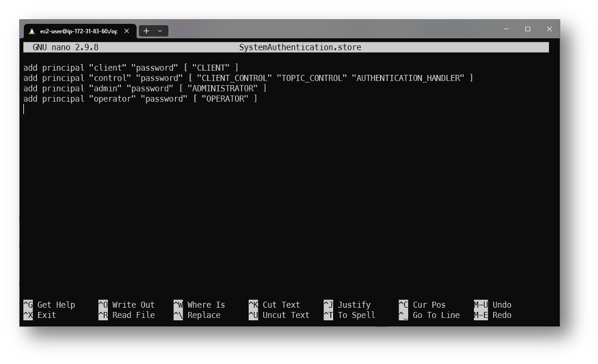
Task: Click the add principal admin line in the editor
Action: [145, 88]
